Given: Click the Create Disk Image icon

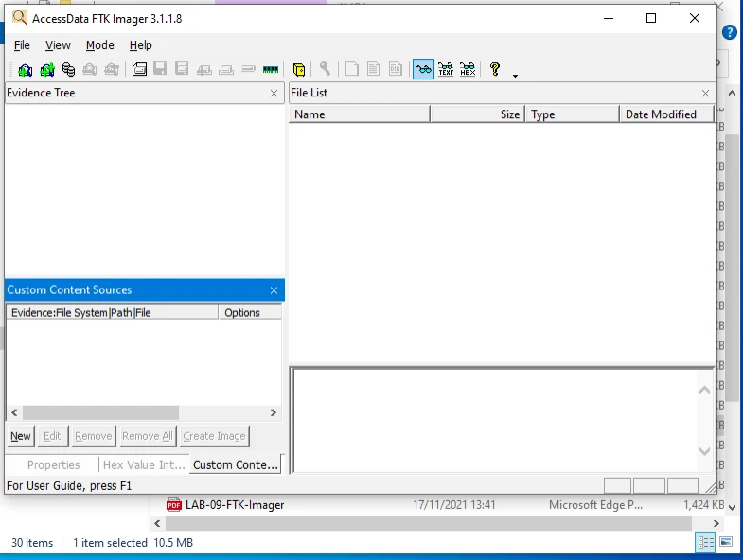Looking at the screenshot, I should tap(139, 69).
